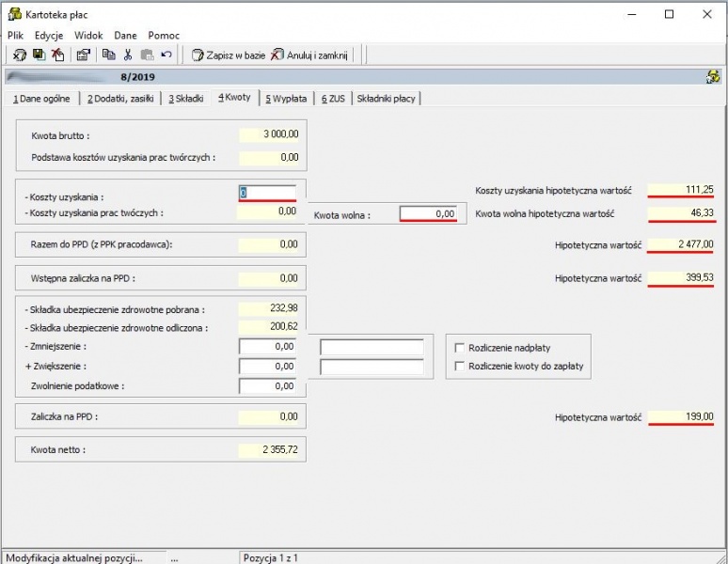Click hypothetical Koszty uzyskania value 111,25
The height and width of the screenshot is (564, 728).
pos(681,190)
